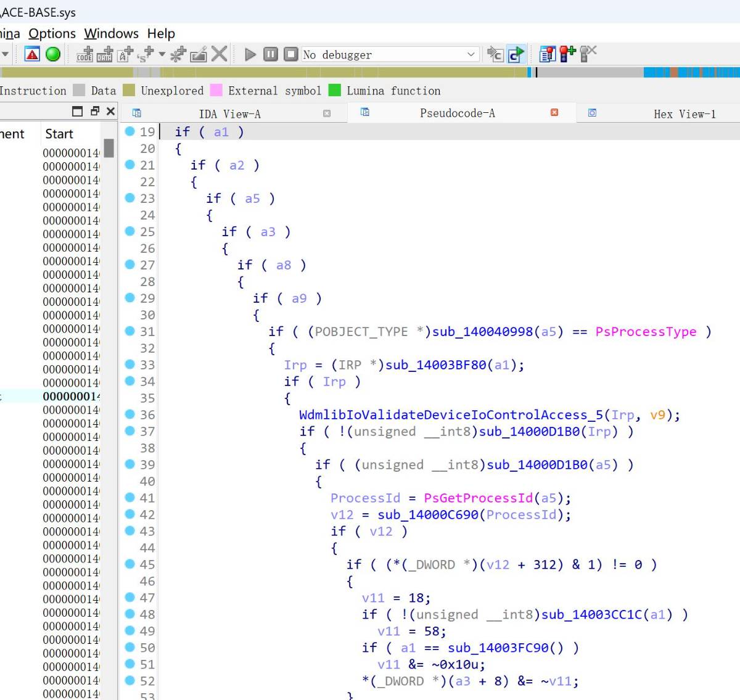Maximize the functions panel
740x700 pixels.
(77, 111)
